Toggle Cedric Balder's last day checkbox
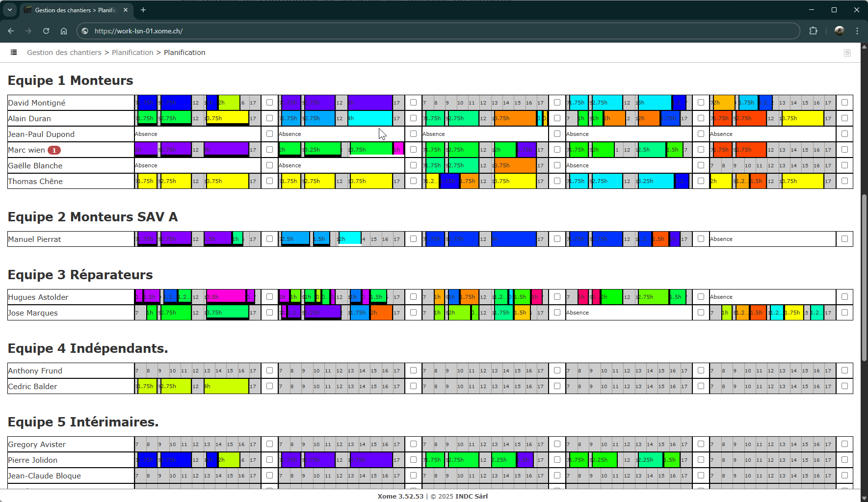The height and width of the screenshot is (502, 868). coord(844,386)
